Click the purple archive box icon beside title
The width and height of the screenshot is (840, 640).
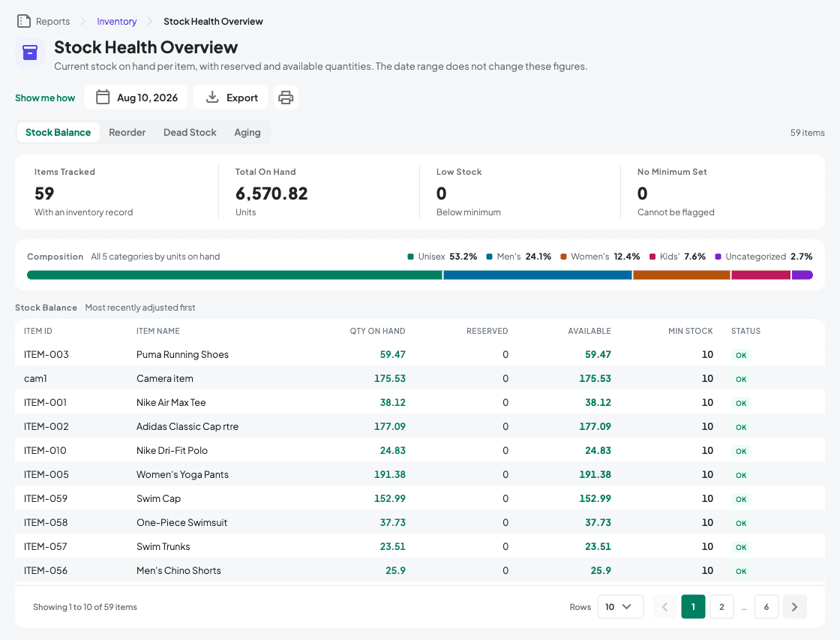point(30,53)
